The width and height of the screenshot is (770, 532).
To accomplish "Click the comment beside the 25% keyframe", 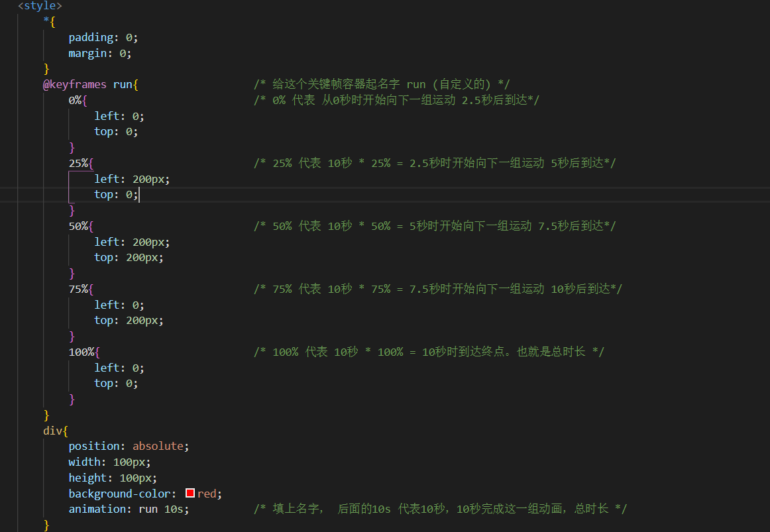I will [x=435, y=163].
